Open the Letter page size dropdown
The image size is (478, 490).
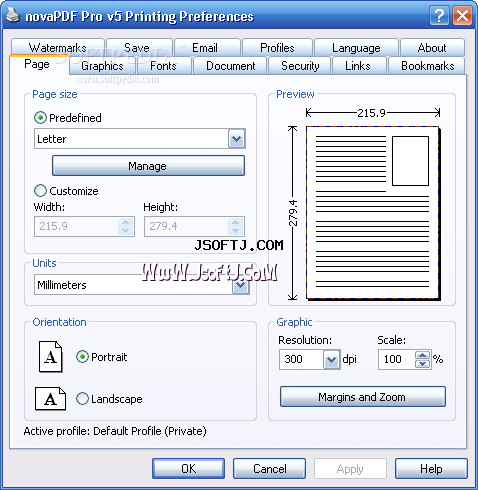[x=237, y=139]
